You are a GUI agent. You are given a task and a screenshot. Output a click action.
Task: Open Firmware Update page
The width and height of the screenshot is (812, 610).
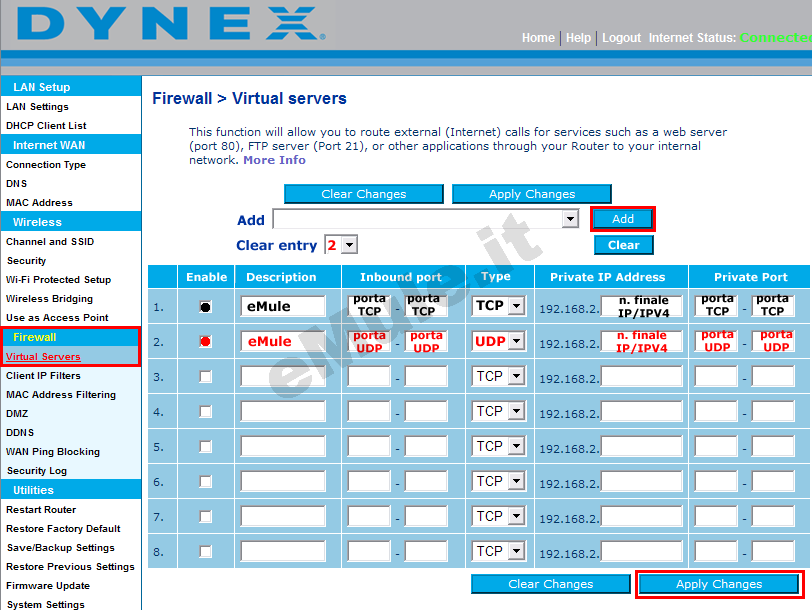pos(48,586)
